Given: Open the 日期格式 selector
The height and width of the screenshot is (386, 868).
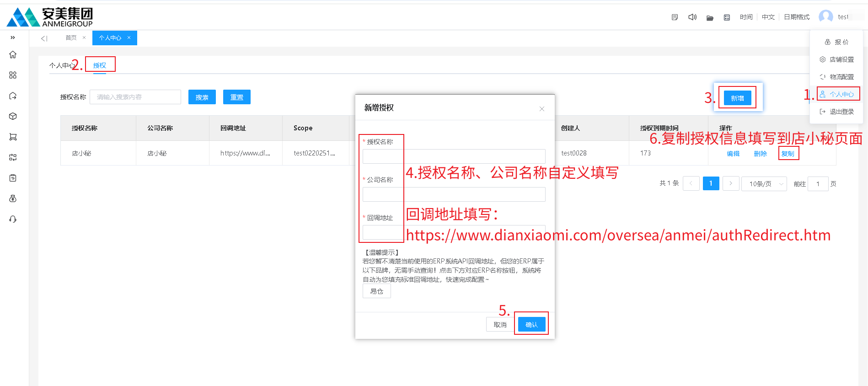Looking at the screenshot, I should click(x=797, y=17).
